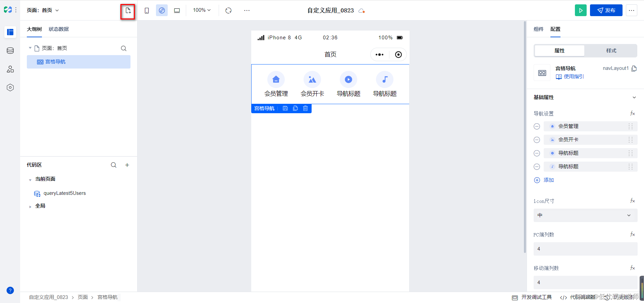Open the 会员管理 entry settings
This screenshot has height=303, width=644.
590,126
